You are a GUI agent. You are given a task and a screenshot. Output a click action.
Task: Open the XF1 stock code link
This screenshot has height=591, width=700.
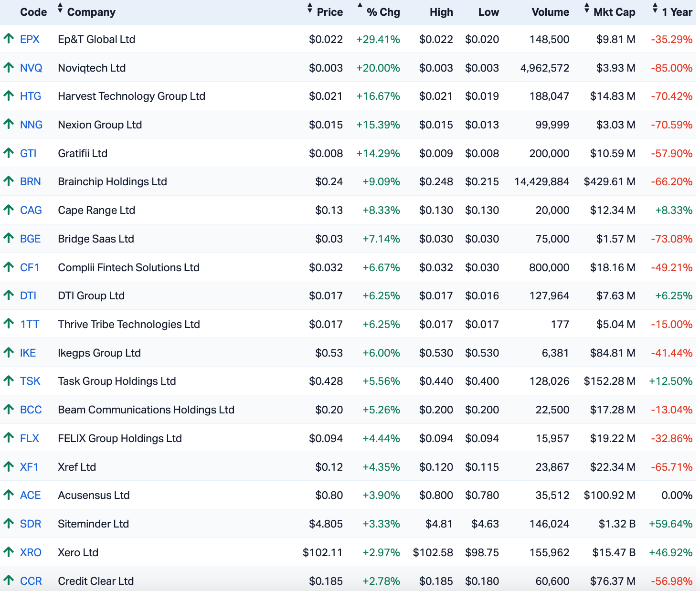[x=29, y=467]
